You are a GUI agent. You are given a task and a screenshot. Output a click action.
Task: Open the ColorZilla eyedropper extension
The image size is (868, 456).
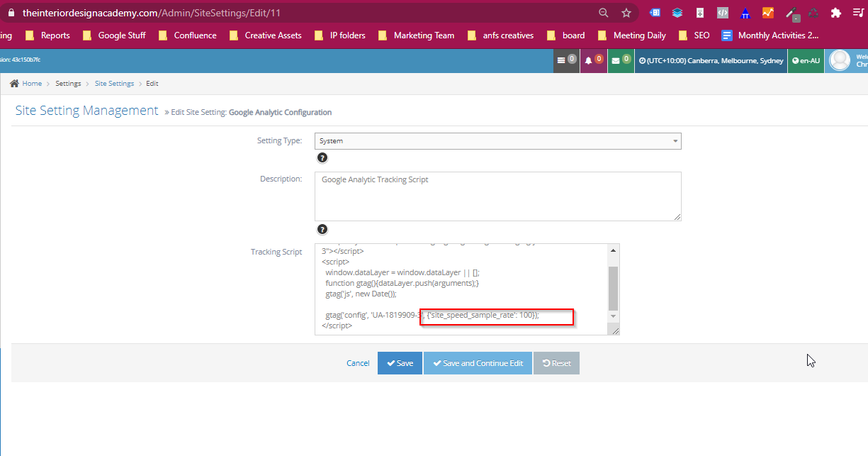[x=791, y=13]
